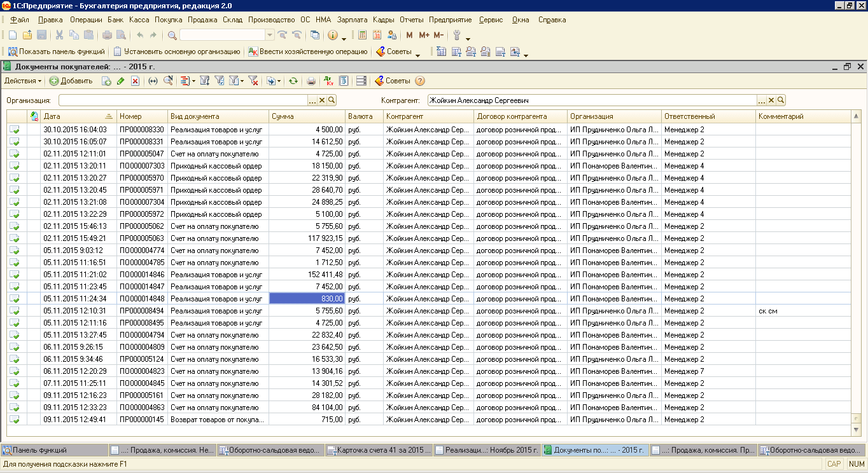Click the Организация input field
Viewport: 868px width, 473px height.
[183, 100]
